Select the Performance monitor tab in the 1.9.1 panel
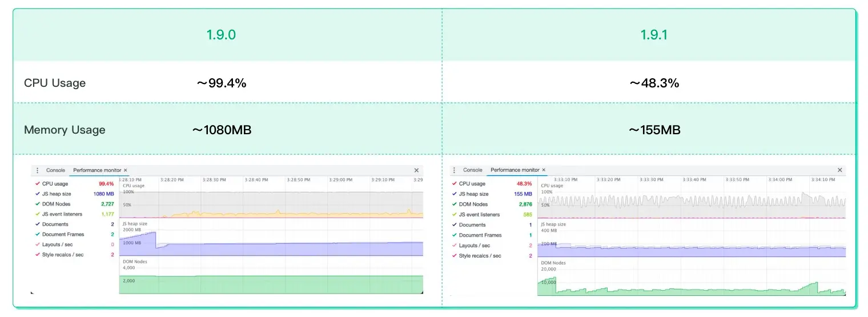 (514, 170)
